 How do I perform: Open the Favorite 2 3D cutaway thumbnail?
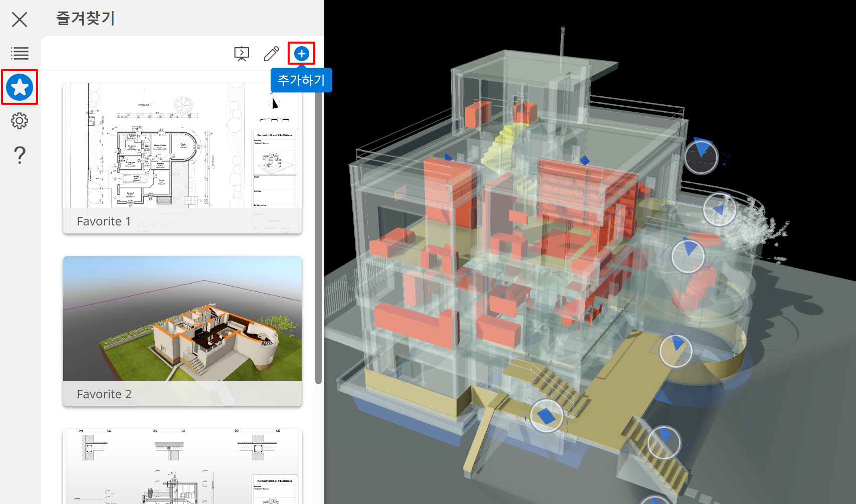[x=182, y=331]
